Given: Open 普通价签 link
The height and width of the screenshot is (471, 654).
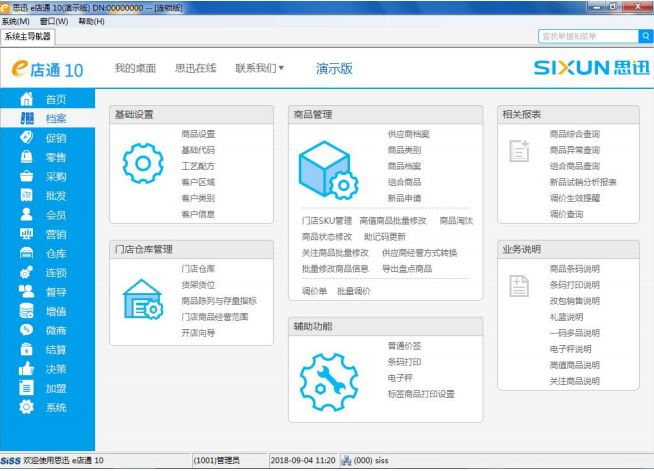Looking at the screenshot, I should click(x=405, y=346).
